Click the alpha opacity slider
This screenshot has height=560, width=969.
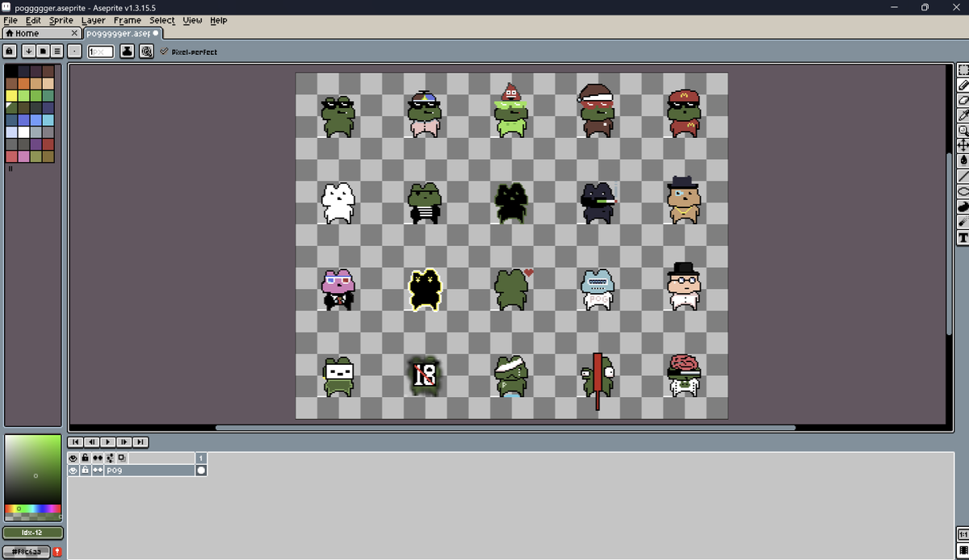[33, 516]
